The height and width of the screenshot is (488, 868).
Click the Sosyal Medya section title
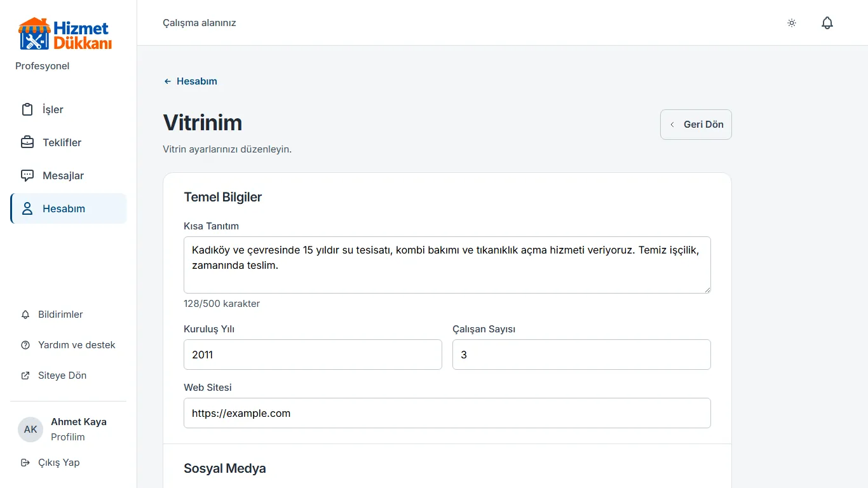(x=225, y=468)
